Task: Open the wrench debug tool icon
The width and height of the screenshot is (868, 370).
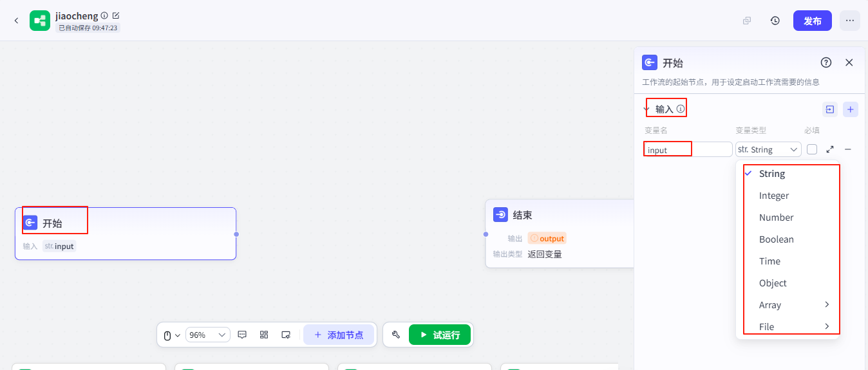Action: tap(396, 335)
